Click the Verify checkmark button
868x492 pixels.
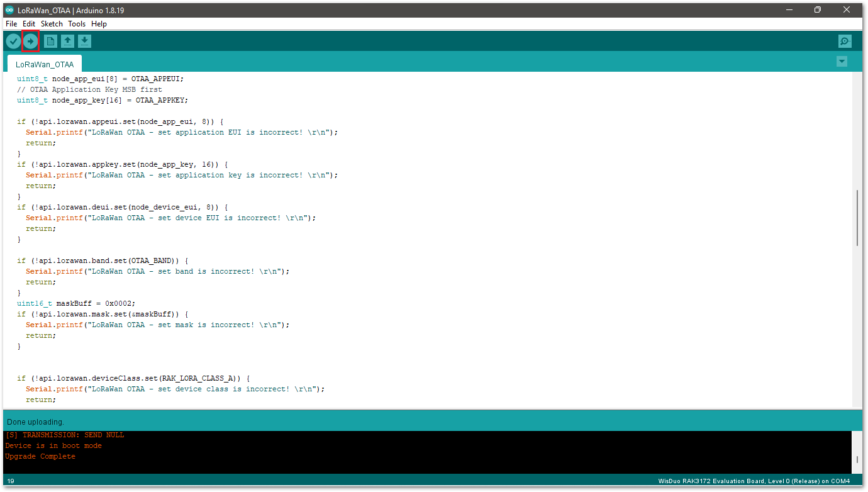click(x=13, y=41)
